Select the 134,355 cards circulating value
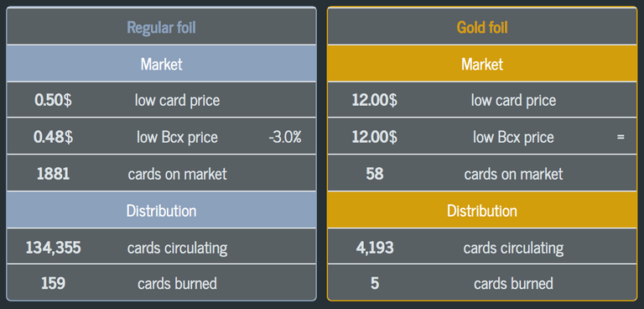This screenshot has width=644, height=309. pyautogui.click(x=54, y=247)
